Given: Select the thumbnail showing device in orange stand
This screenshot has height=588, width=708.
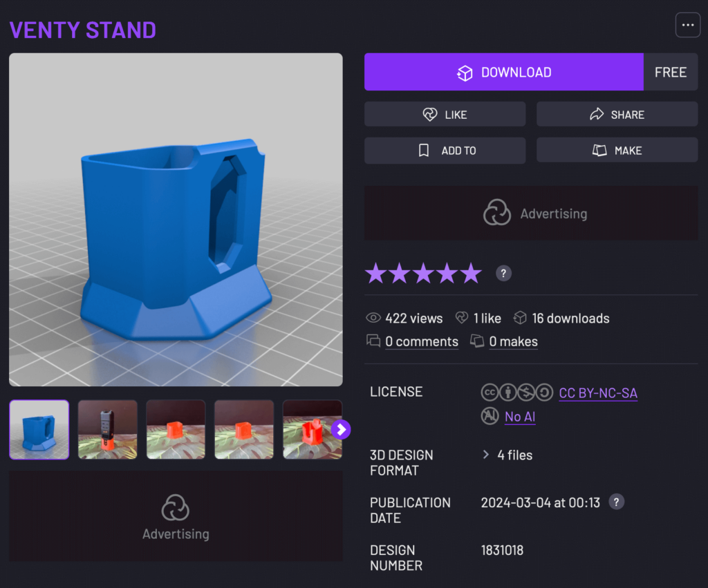Looking at the screenshot, I should [x=107, y=429].
